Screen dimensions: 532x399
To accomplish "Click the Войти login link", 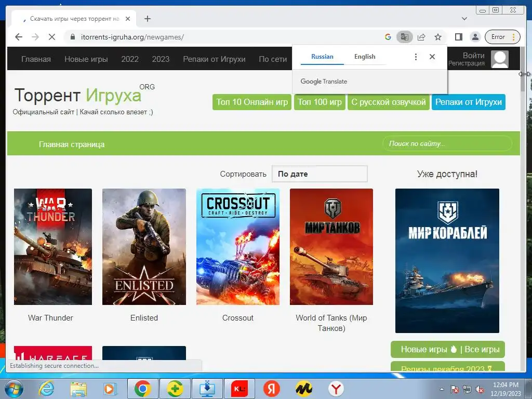I will [x=474, y=55].
